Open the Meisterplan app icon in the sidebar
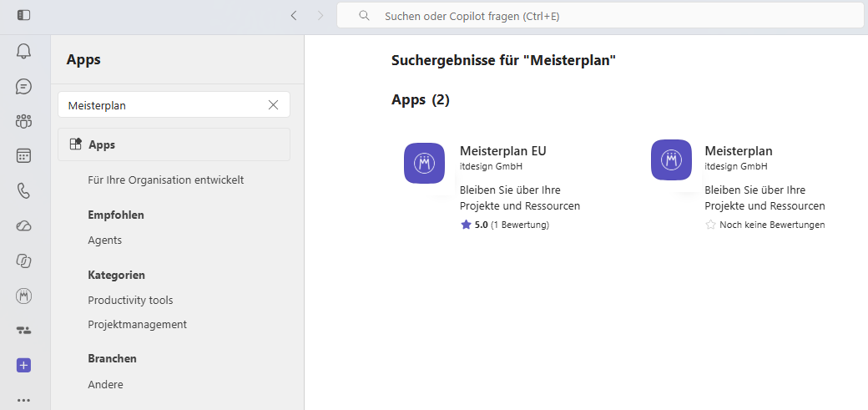 24,296
